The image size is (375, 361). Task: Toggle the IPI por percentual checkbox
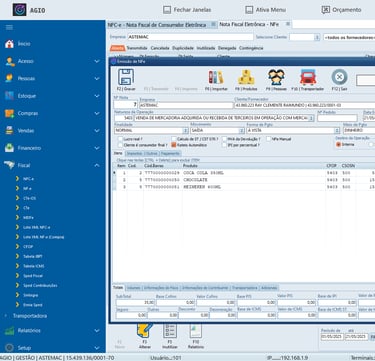coord(224,145)
